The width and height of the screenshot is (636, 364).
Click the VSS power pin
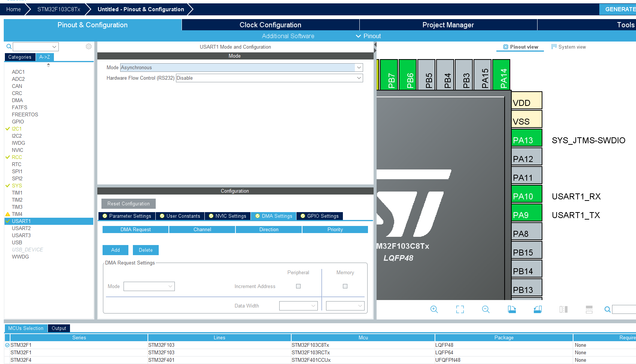coord(527,119)
